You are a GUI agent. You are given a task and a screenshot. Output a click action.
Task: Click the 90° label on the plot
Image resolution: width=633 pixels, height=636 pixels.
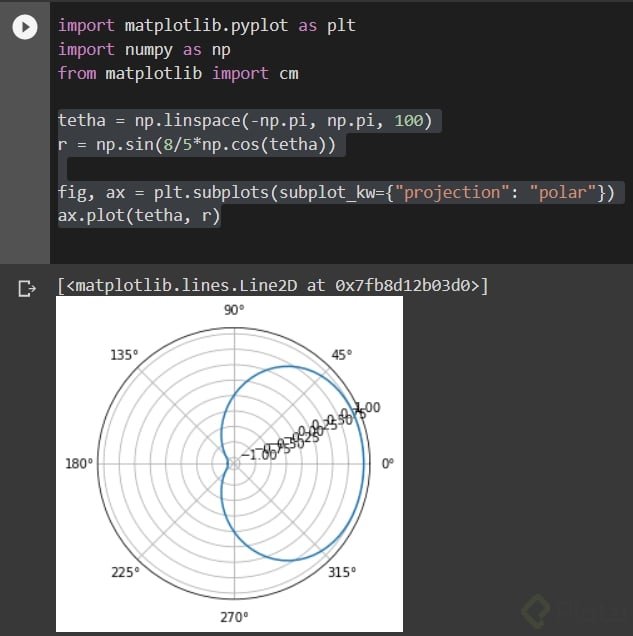[x=234, y=310]
